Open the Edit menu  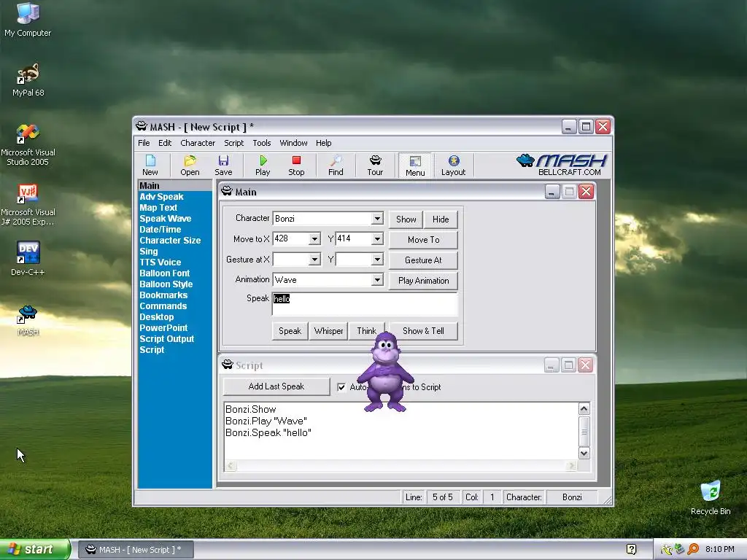pyautogui.click(x=165, y=143)
